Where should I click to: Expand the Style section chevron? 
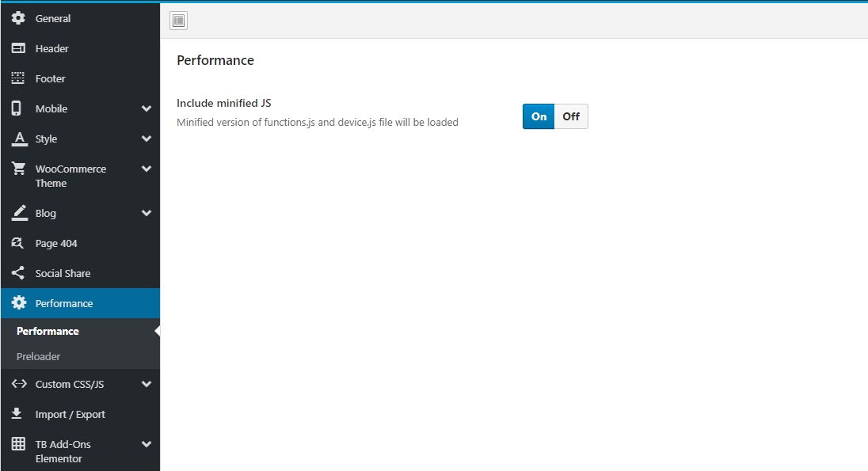coord(147,139)
